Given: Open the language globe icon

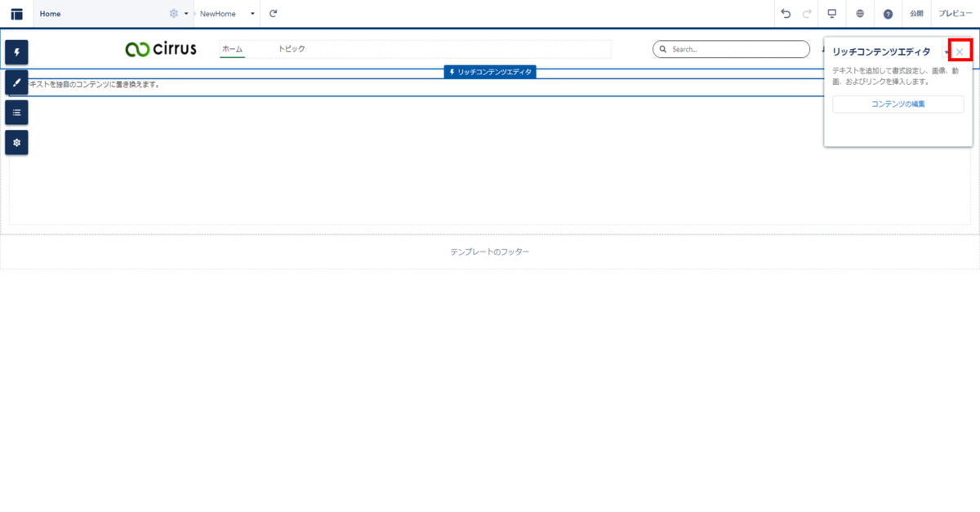Looking at the screenshot, I should 861,14.
